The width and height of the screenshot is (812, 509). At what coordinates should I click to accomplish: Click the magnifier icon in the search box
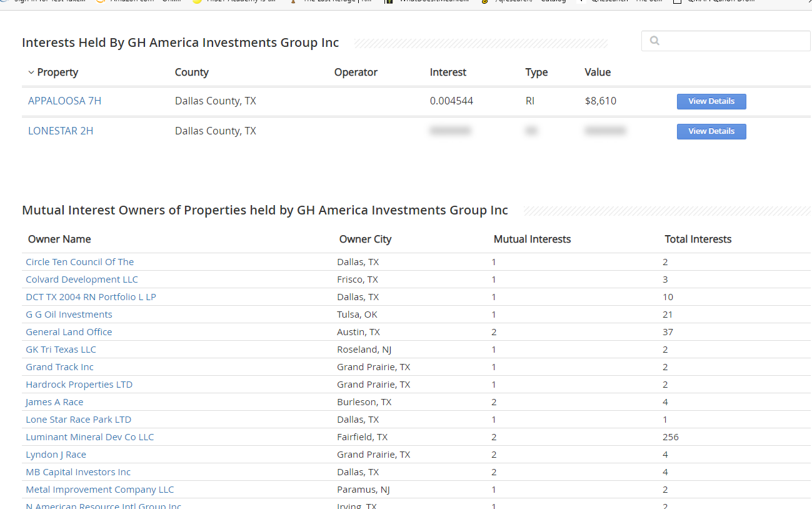(654, 41)
